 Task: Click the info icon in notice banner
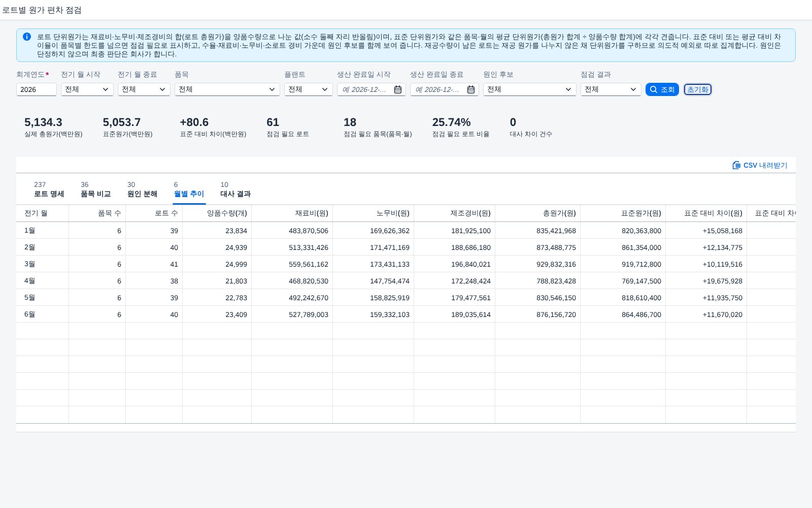pos(27,37)
